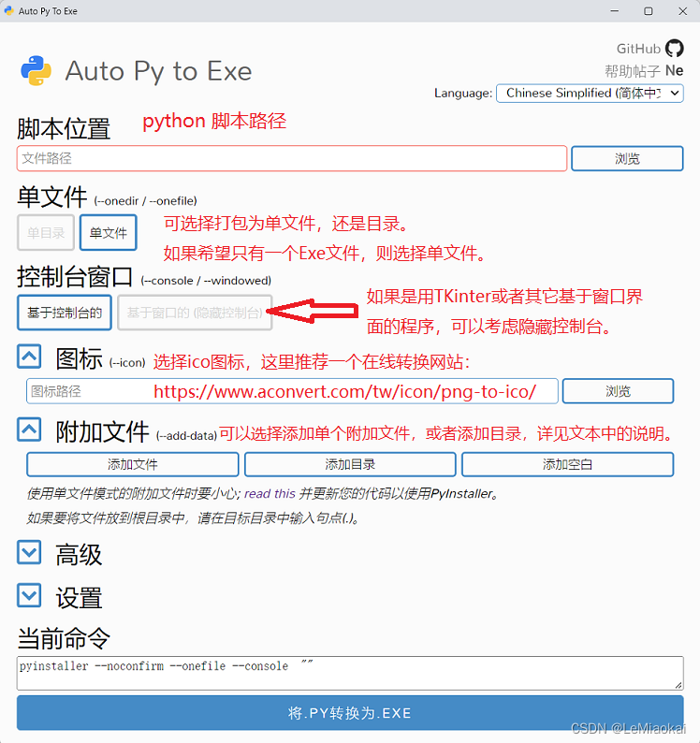700x743 pixels.
Task: Click the 设置 section heading
Action: (x=79, y=598)
